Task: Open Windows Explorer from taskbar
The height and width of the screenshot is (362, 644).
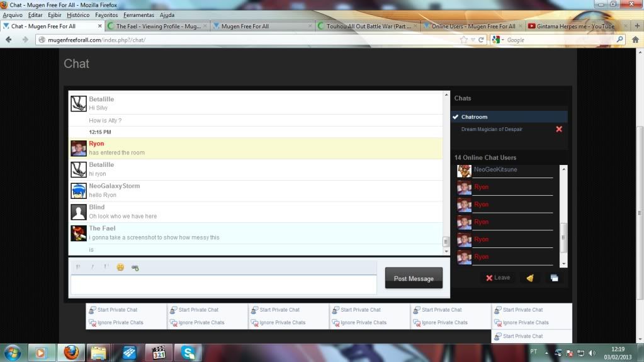Action: (x=99, y=353)
